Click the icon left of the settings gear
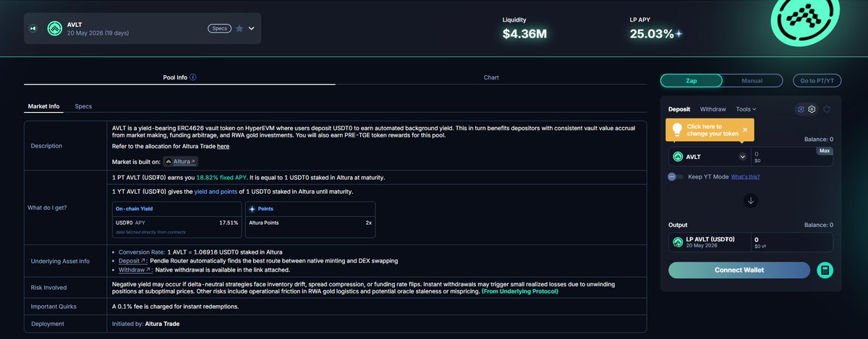Screen dimensions: 868x339 click(x=801, y=109)
